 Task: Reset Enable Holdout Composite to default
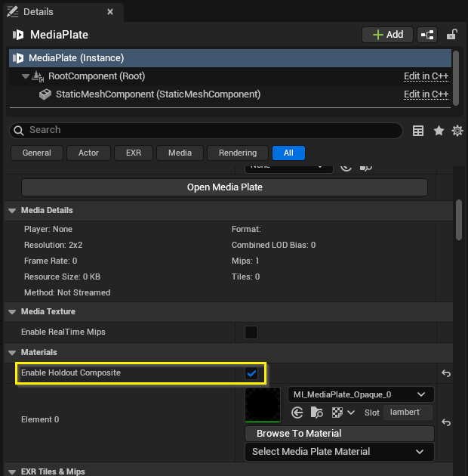pyautogui.click(x=446, y=373)
